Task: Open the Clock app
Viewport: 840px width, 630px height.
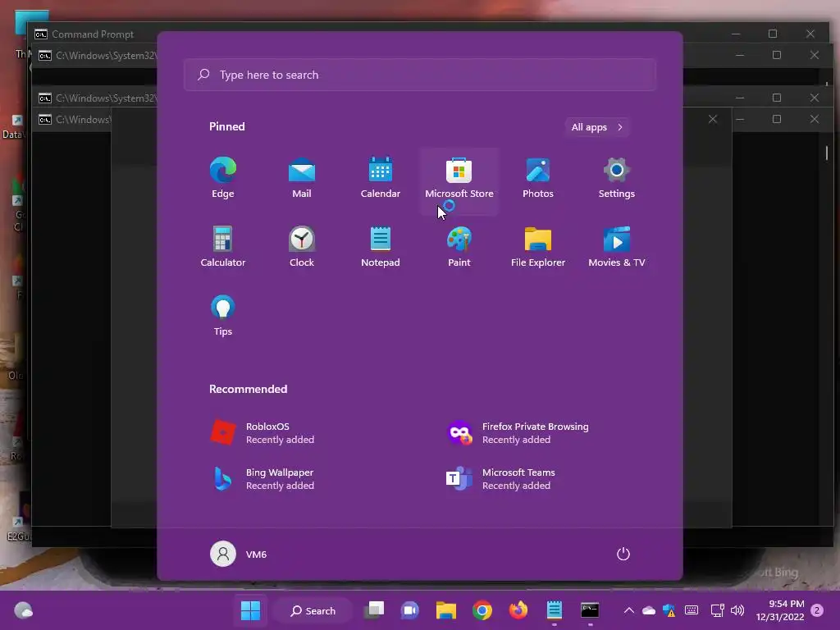Action: point(302,248)
